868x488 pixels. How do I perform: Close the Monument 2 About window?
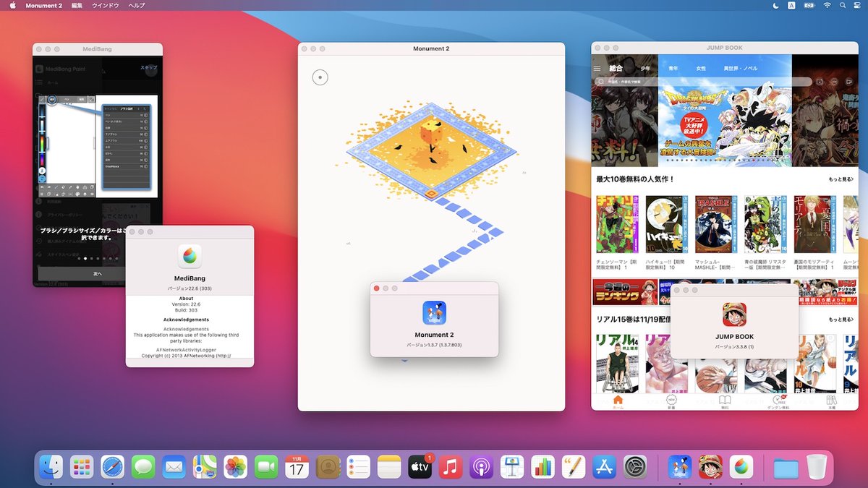click(x=376, y=288)
